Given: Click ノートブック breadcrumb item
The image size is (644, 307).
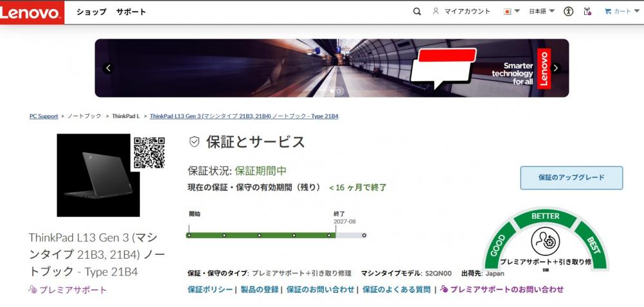Looking at the screenshot, I should click(84, 117).
